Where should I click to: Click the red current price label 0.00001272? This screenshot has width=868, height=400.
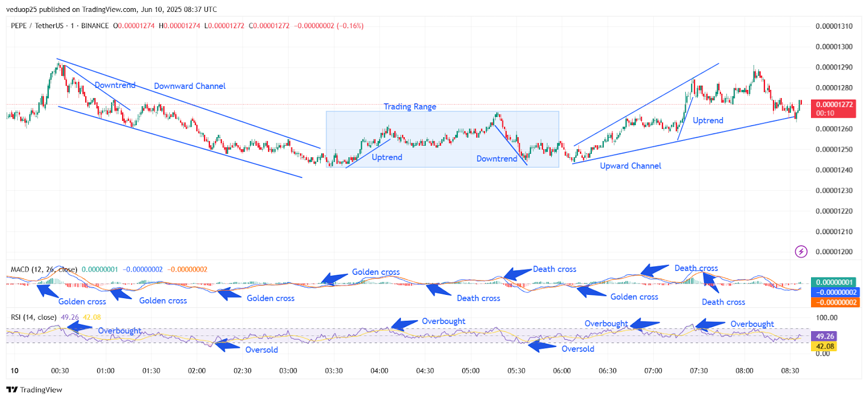833,108
